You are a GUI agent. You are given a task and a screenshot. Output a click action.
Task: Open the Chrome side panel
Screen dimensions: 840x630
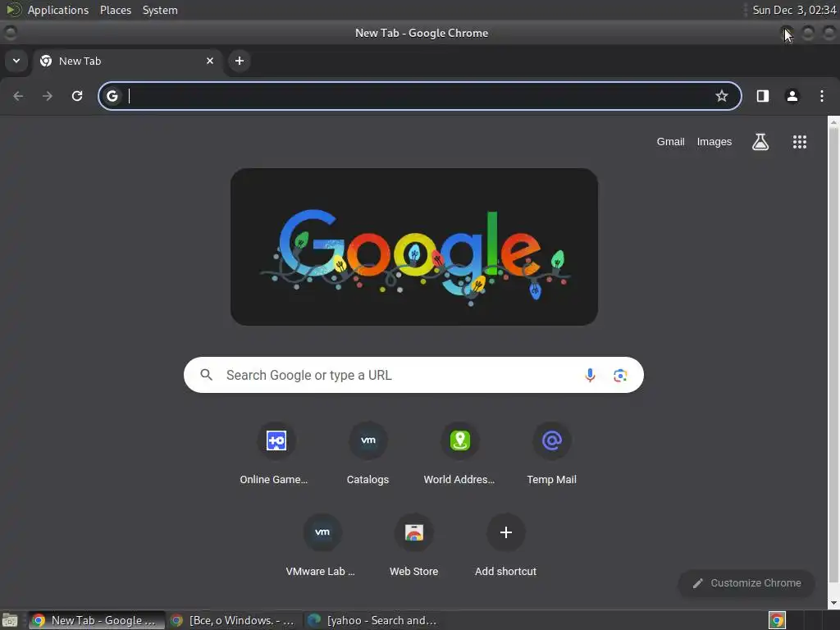click(x=762, y=96)
